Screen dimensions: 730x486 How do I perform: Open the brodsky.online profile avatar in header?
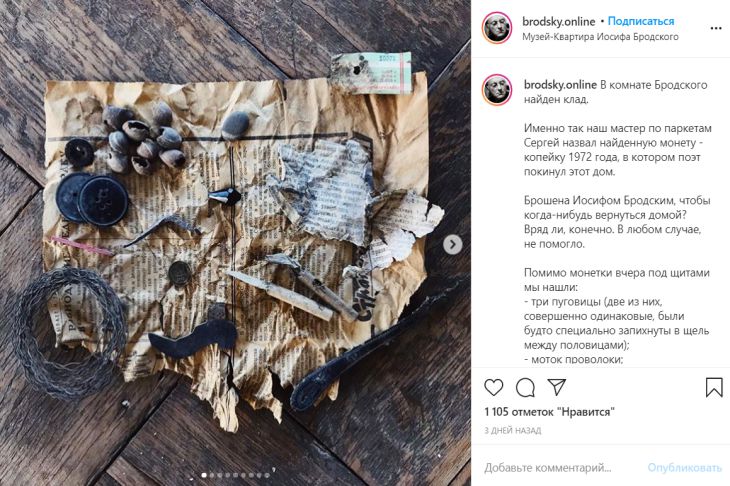tap(497, 28)
